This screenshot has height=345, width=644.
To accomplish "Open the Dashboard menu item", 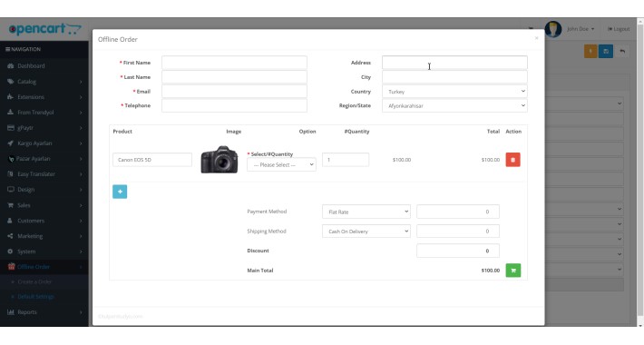I will pyautogui.click(x=44, y=65).
